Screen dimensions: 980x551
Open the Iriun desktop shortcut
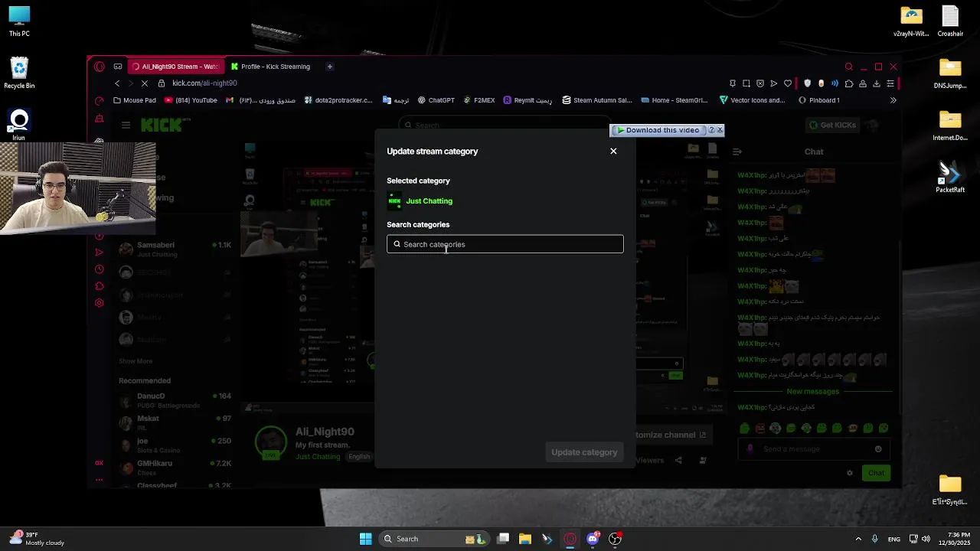tap(19, 126)
